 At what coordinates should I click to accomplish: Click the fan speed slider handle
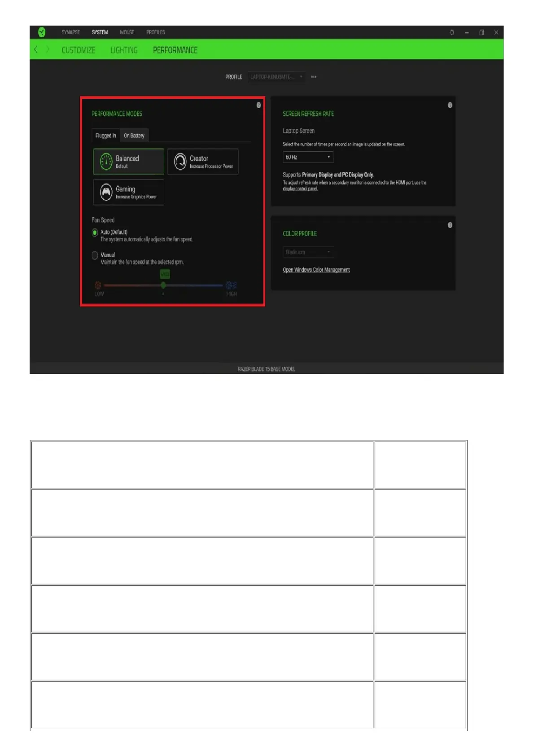(x=163, y=285)
